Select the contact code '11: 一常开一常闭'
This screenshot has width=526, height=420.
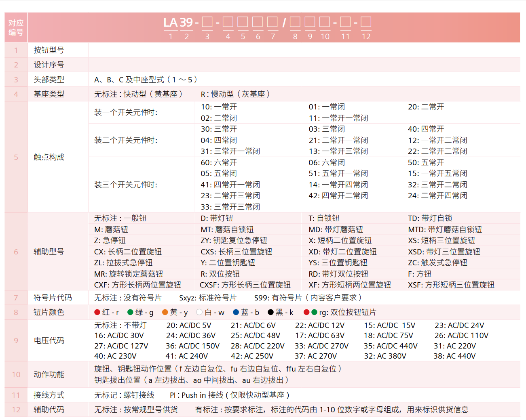point(338,118)
